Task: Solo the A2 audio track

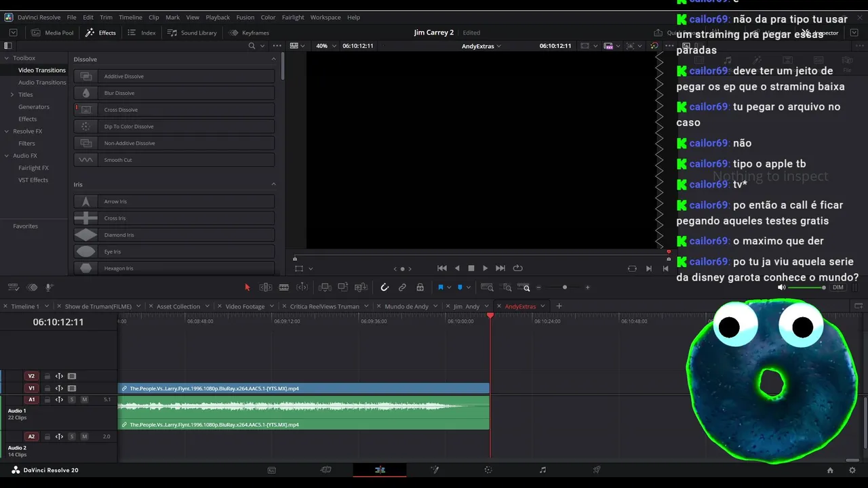Action: [x=72, y=436]
